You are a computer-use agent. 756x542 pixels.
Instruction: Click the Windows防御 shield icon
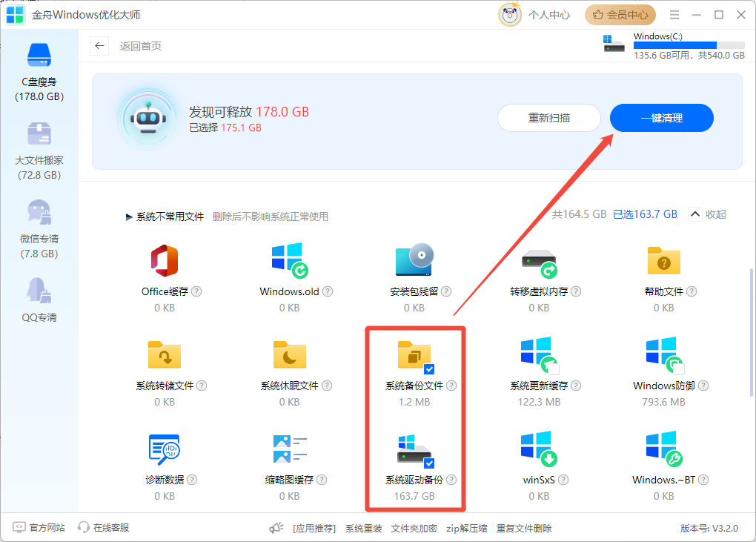click(664, 355)
